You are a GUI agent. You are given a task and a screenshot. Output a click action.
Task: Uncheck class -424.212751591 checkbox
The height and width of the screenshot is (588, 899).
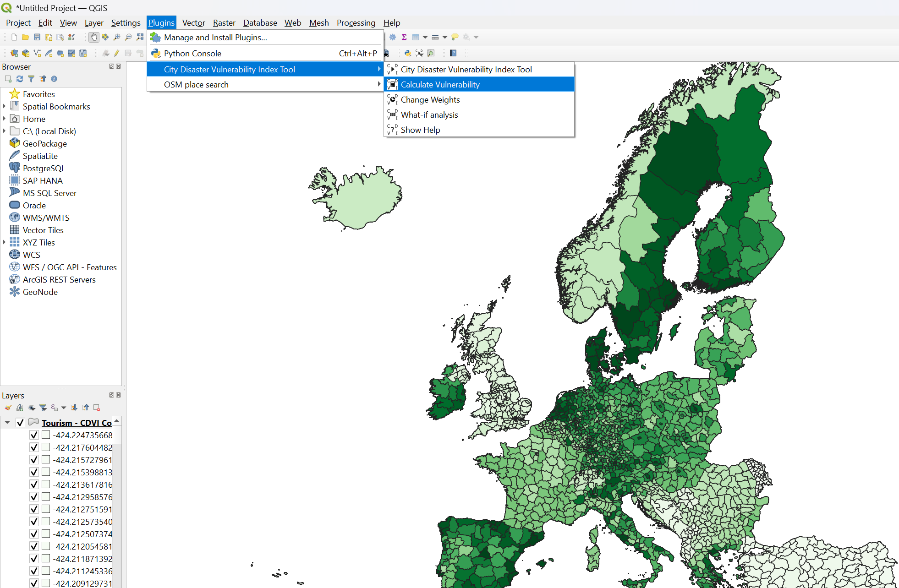click(x=34, y=509)
